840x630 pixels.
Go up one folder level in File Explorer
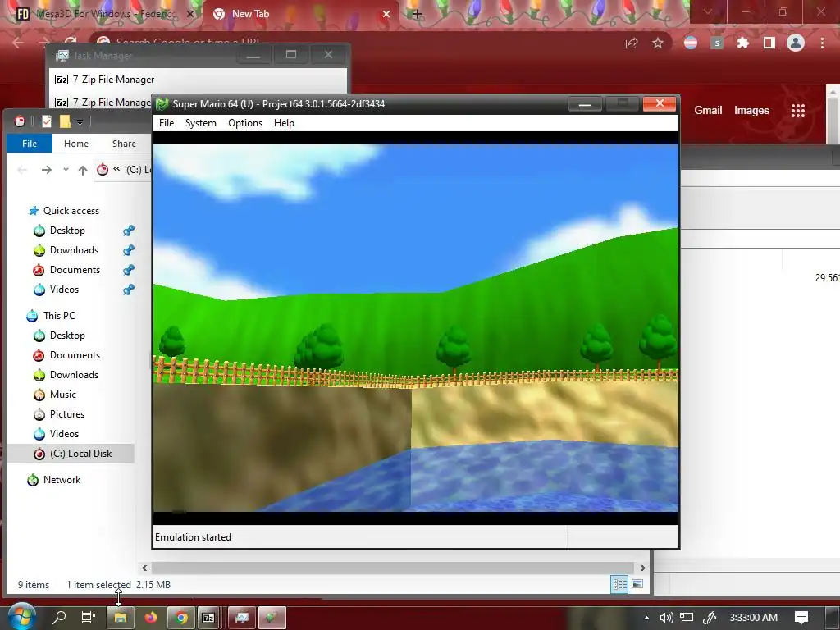[83, 170]
